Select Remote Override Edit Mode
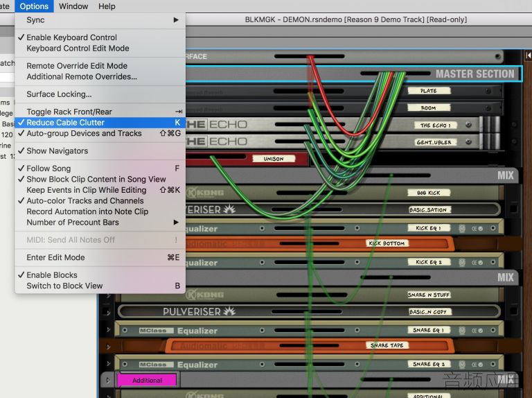Image resolution: width=532 pixels, height=398 pixels. pos(100,66)
